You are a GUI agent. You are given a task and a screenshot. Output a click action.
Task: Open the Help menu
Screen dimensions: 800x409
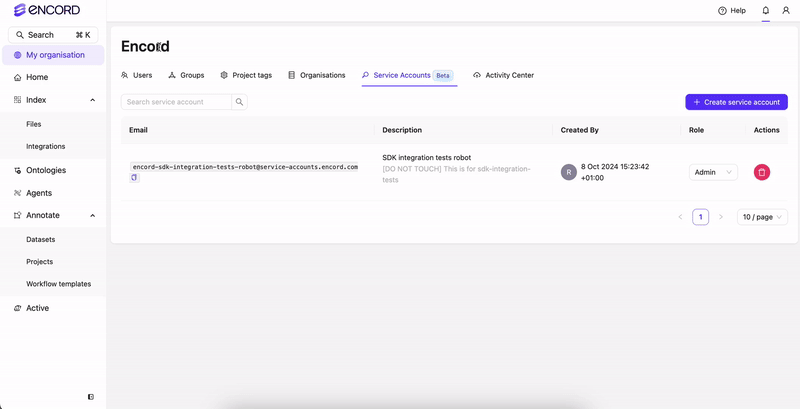pyautogui.click(x=732, y=10)
